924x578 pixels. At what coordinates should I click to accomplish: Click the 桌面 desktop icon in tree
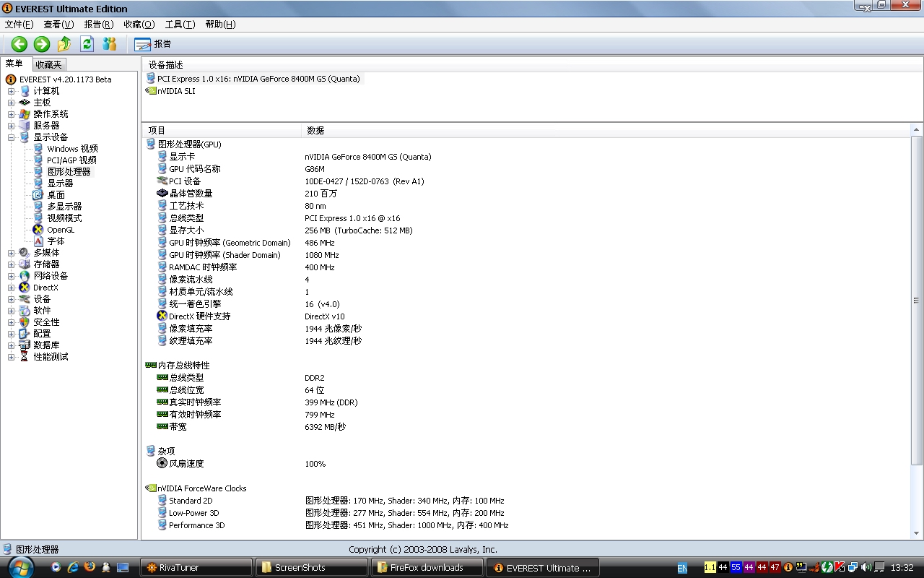pos(38,195)
